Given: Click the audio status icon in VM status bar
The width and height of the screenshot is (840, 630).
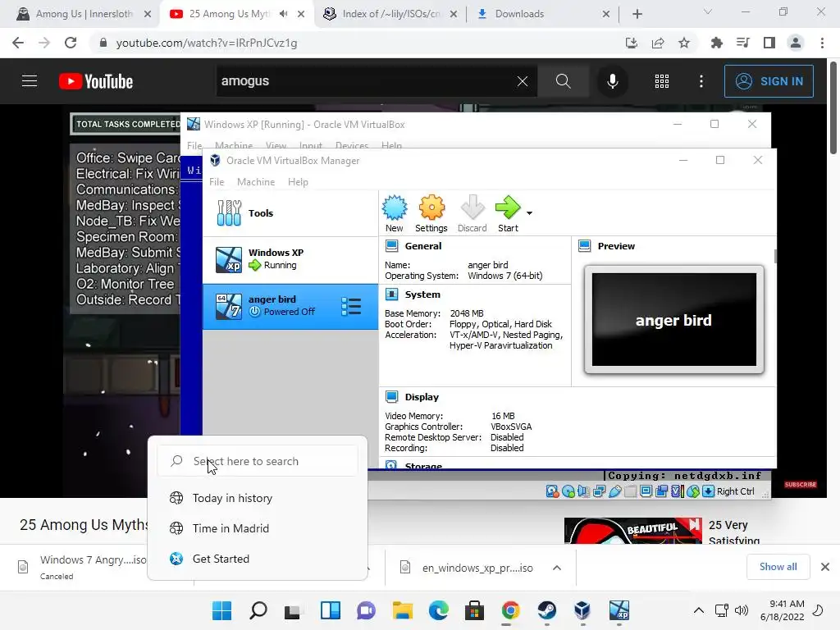Looking at the screenshot, I should (x=583, y=491).
